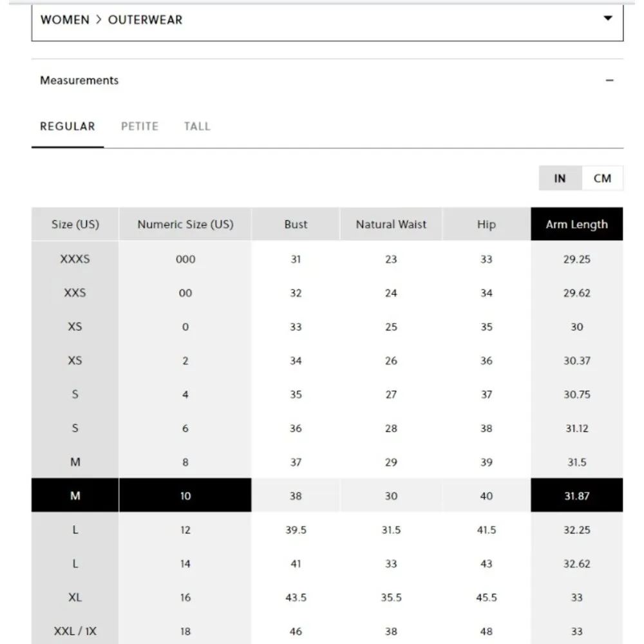Click the Size (US) column header
The width and height of the screenshot is (644, 644).
tap(75, 224)
